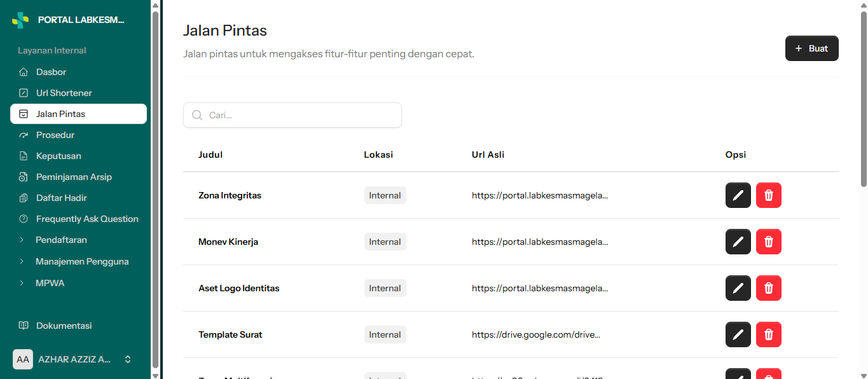This screenshot has width=868, height=379.
Task: Click the Judul column header
Action: [210, 155]
